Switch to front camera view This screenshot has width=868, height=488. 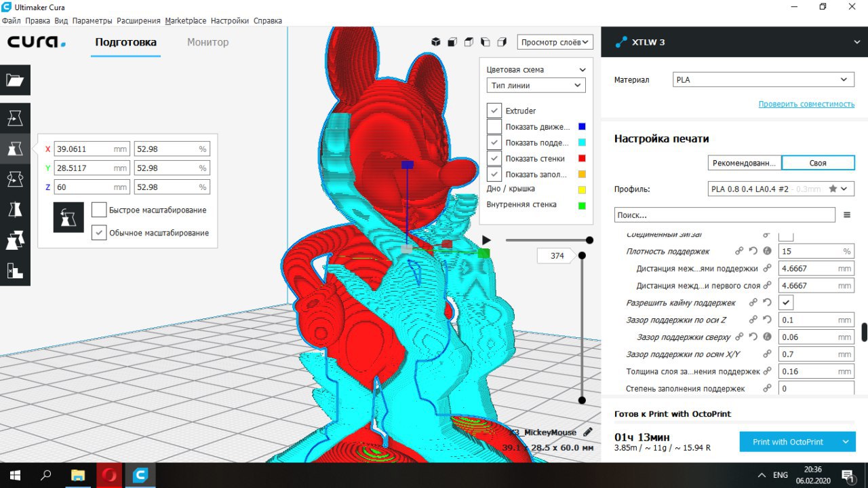(452, 42)
